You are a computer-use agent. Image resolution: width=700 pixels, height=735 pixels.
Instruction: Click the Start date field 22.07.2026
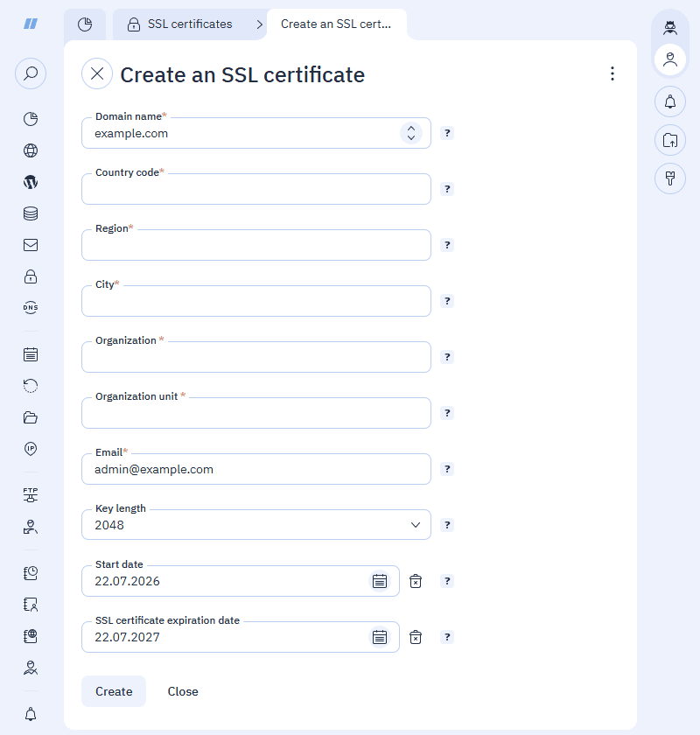240,581
